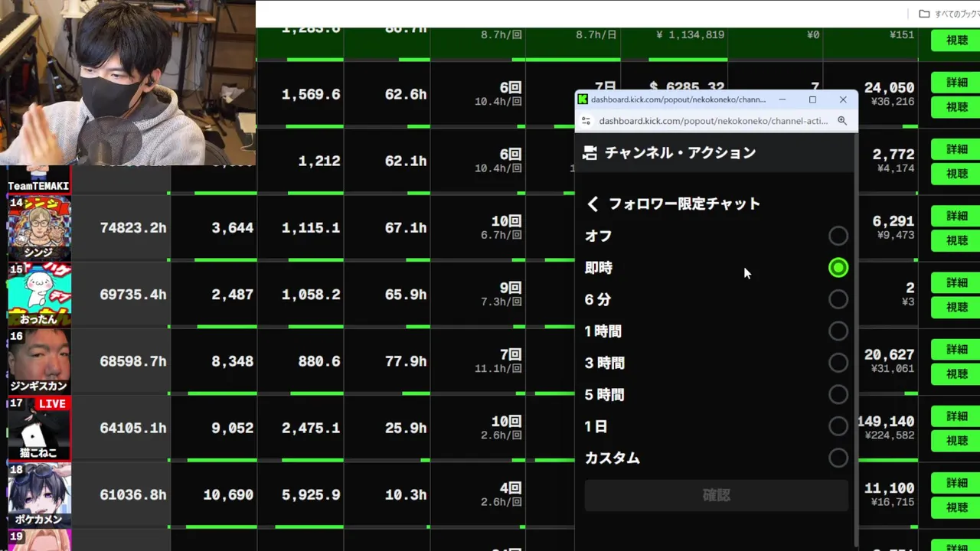Select the 即時 radio option
Screen dimensions: 980x551
(838, 268)
